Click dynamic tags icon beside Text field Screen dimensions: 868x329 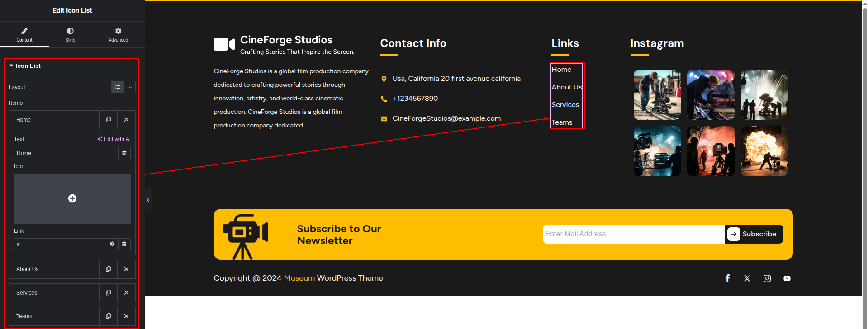[x=124, y=153]
